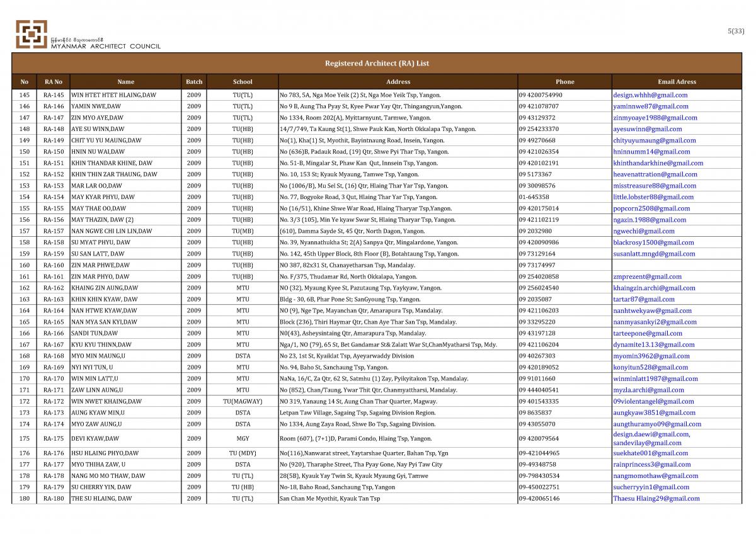Click the 'Batch' column header
Image resolution: width=756 pixels, height=534 pixels.
(x=194, y=82)
